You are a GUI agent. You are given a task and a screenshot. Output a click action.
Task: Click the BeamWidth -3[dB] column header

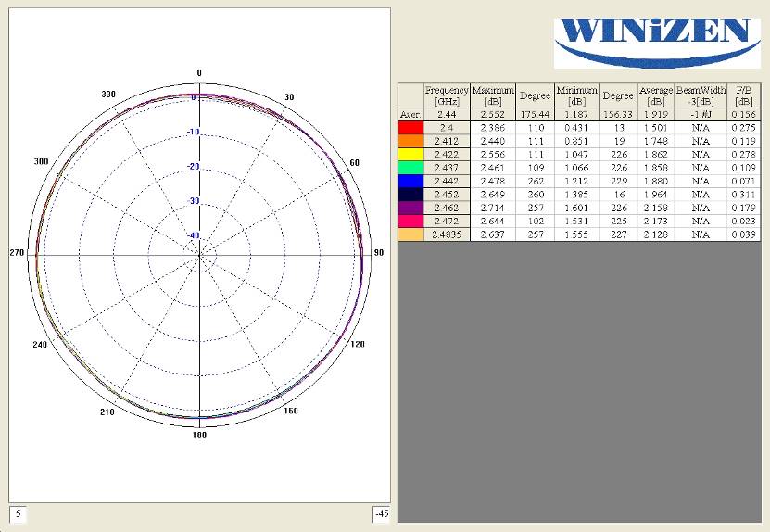click(701, 95)
